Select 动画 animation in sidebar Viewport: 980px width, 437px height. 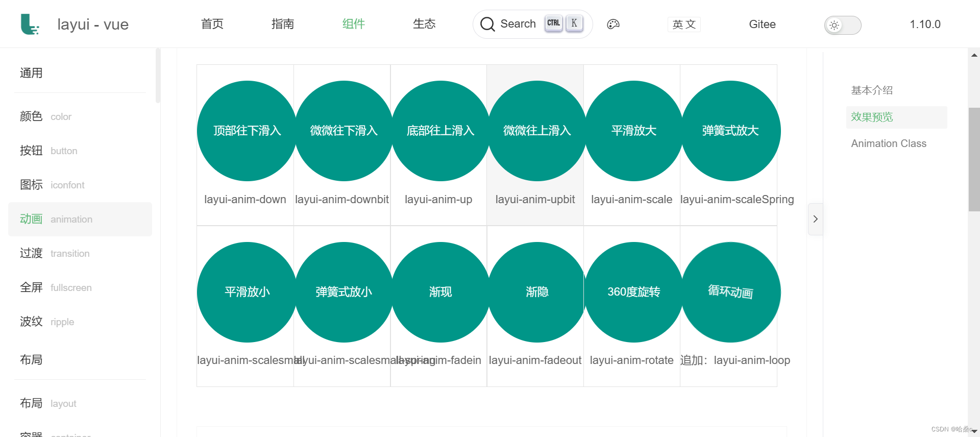(80, 219)
